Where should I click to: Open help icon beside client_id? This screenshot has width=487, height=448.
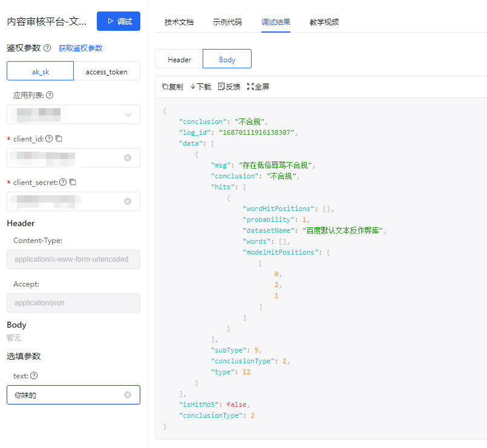(49, 138)
